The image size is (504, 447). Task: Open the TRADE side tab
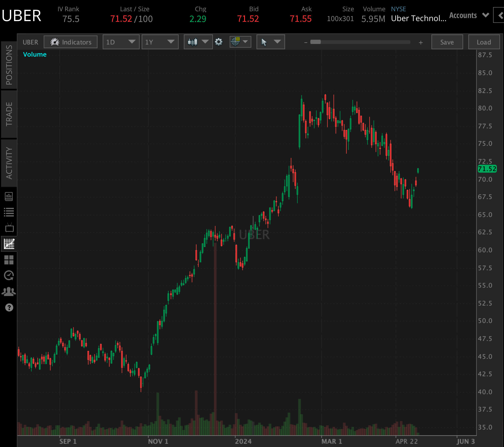[x=9, y=114]
